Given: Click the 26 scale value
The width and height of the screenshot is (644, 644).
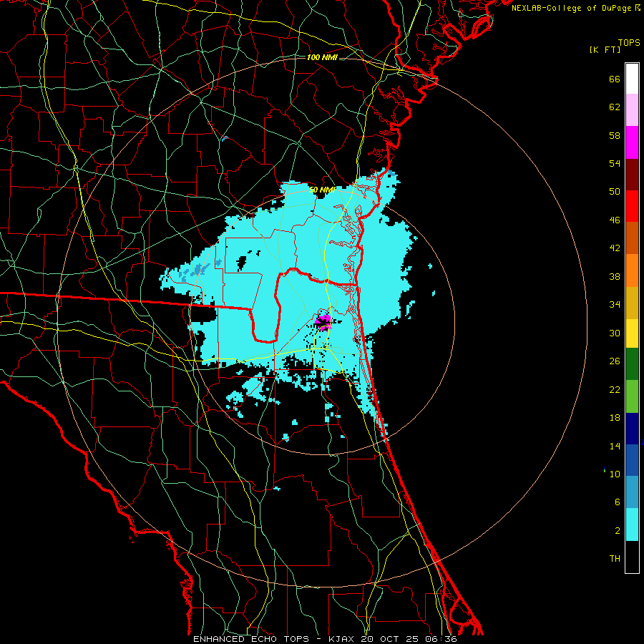Looking at the screenshot, I should (615, 361).
